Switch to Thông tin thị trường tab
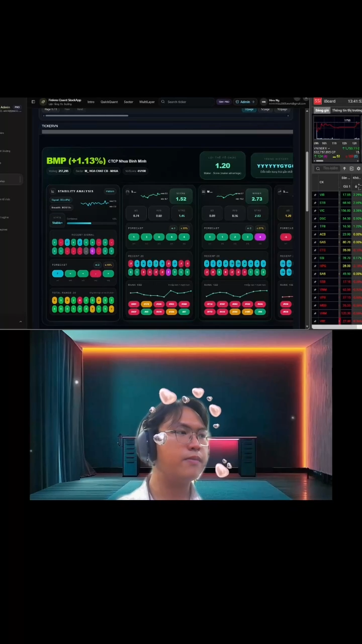 coord(347,110)
